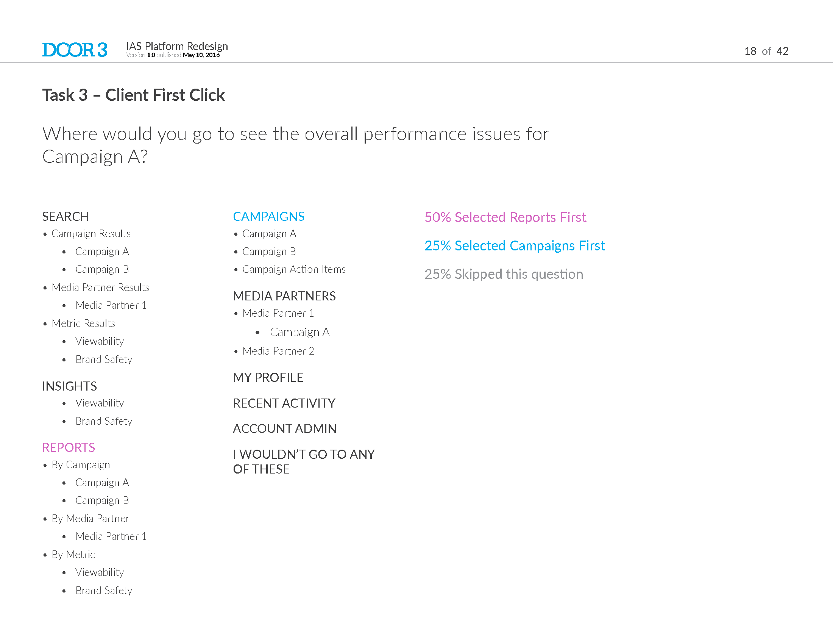Click Metric Results under Search
The image size is (833, 644).
[84, 324]
